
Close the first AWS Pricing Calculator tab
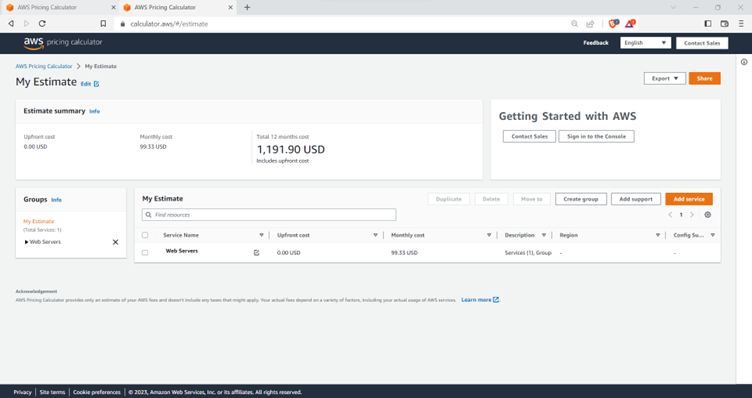click(113, 7)
